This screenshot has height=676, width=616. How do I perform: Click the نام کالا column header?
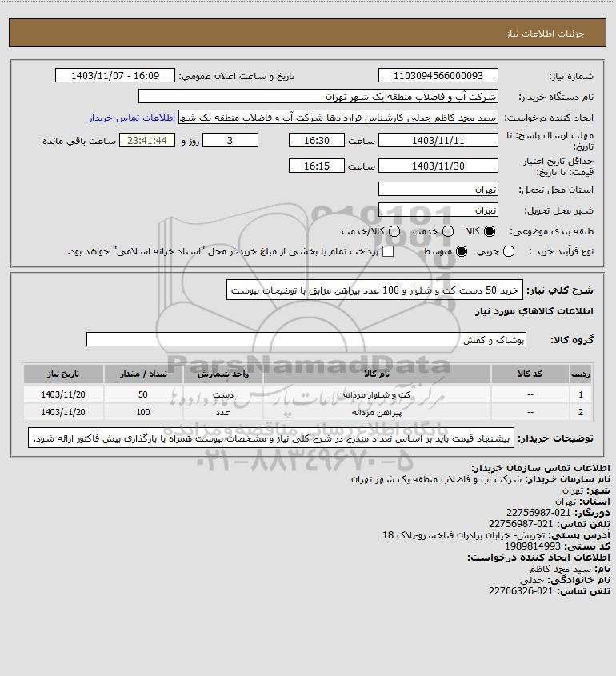click(x=377, y=374)
